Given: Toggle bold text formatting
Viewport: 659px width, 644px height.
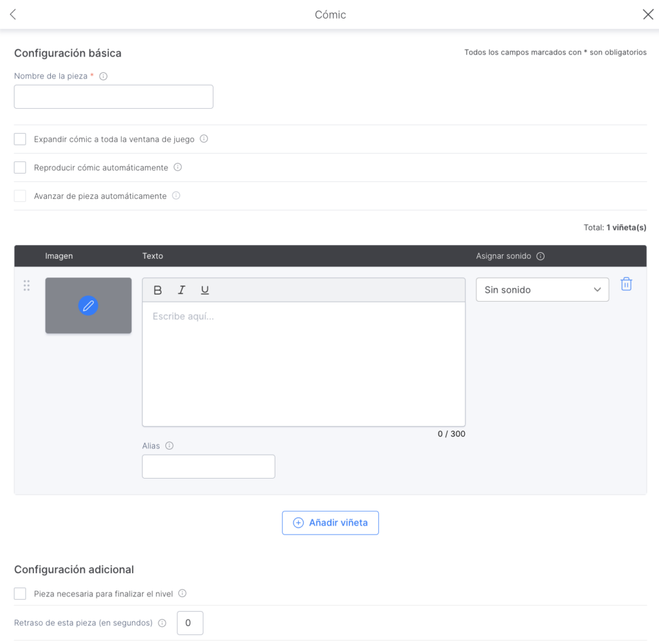Looking at the screenshot, I should (158, 290).
